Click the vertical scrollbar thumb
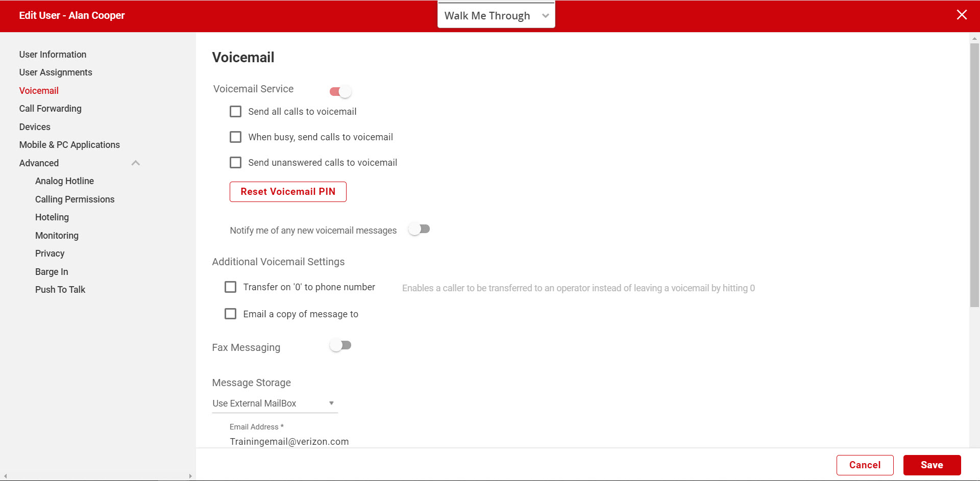 point(974,175)
